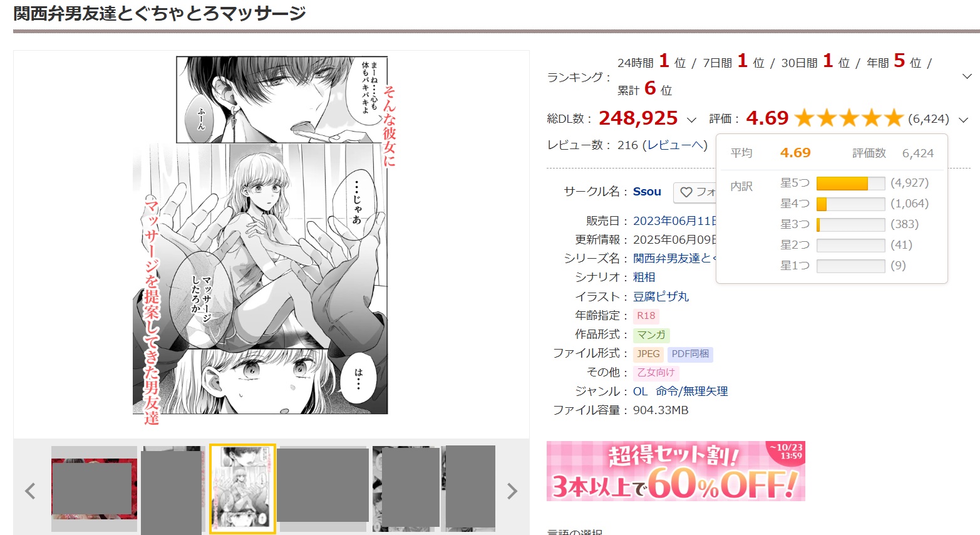
Task: Open illustrator 豆腐ピザ丸 link
Action: click(661, 296)
